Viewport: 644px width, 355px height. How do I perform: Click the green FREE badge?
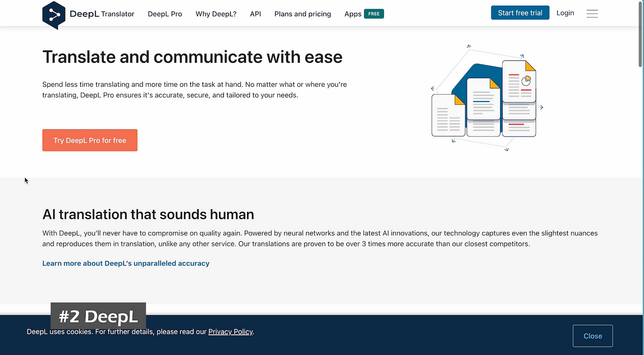pos(374,14)
